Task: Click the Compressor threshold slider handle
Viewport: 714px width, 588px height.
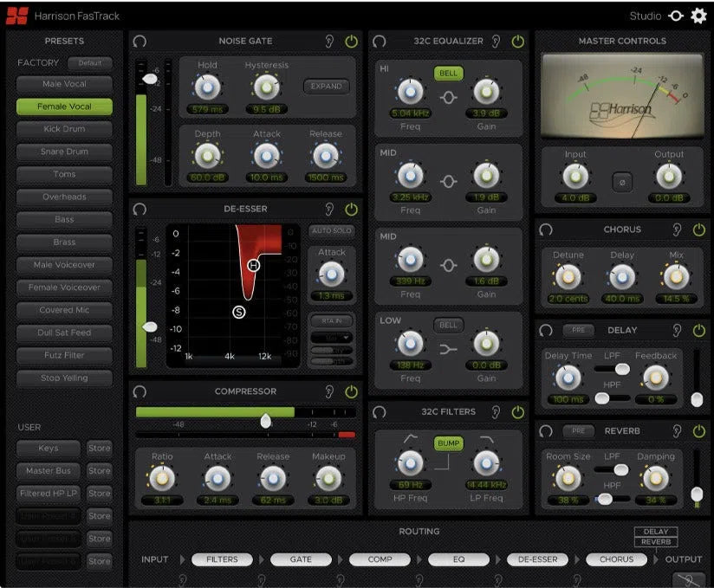Action: (x=266, y=420)
